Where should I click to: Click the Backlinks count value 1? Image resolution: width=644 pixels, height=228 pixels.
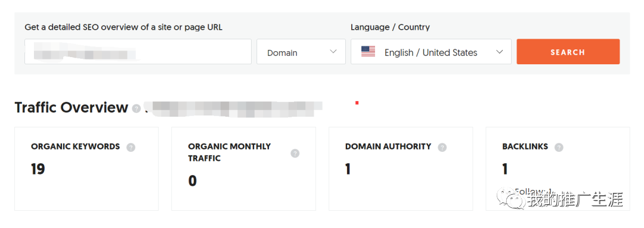tap(505, 169)
